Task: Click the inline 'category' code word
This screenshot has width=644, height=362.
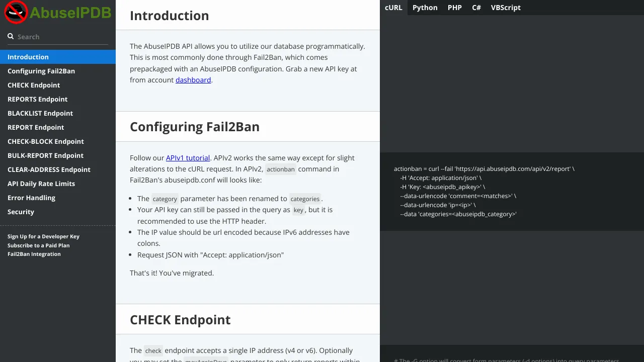Action: [165, 199]
